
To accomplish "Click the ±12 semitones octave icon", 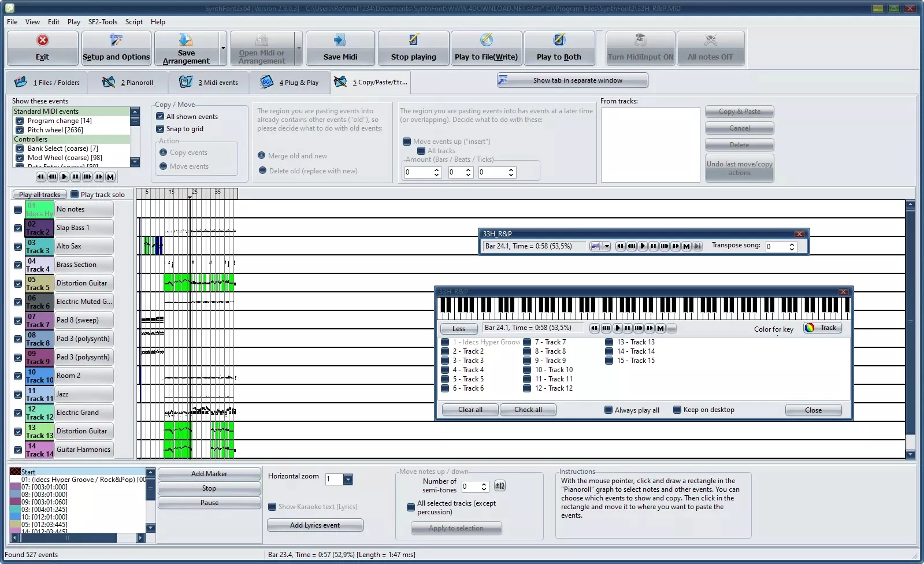I will tap(500, 487).
